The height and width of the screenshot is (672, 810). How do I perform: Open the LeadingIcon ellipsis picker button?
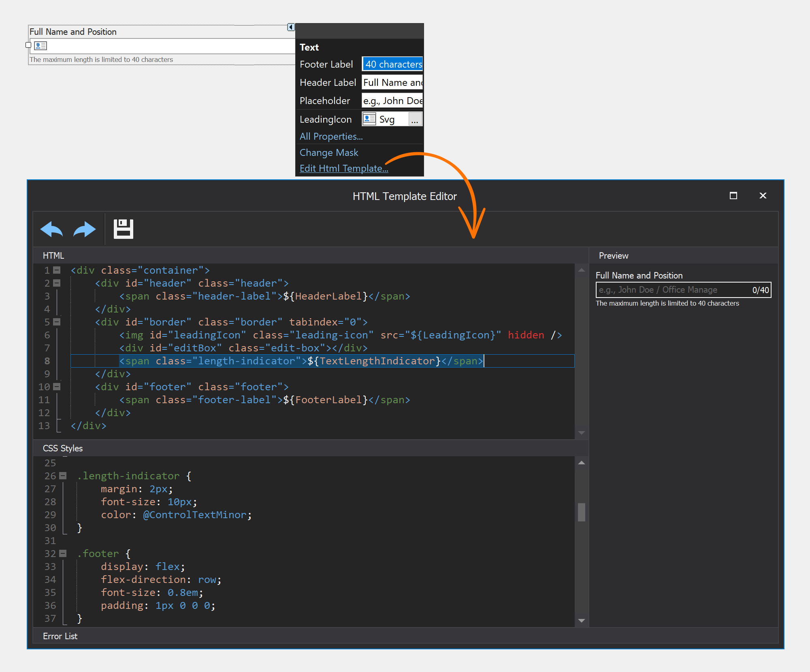[x=415, y=119]
